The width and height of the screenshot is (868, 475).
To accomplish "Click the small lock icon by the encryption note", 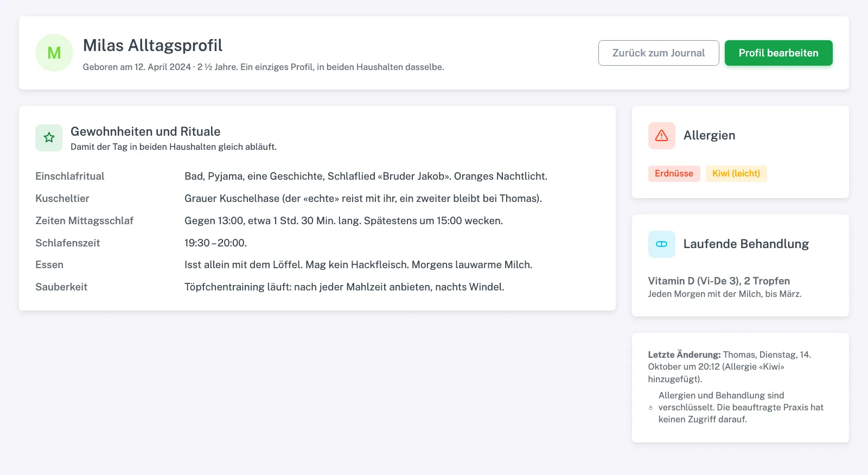I will (651, 408).
